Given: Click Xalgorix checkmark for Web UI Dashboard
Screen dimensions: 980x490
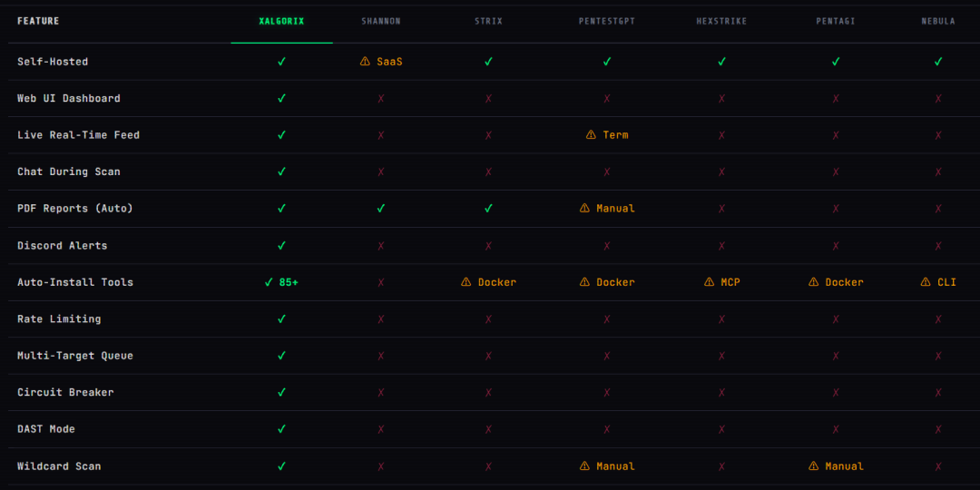Looking at the screenshot, I should click(x=281, y=98).
